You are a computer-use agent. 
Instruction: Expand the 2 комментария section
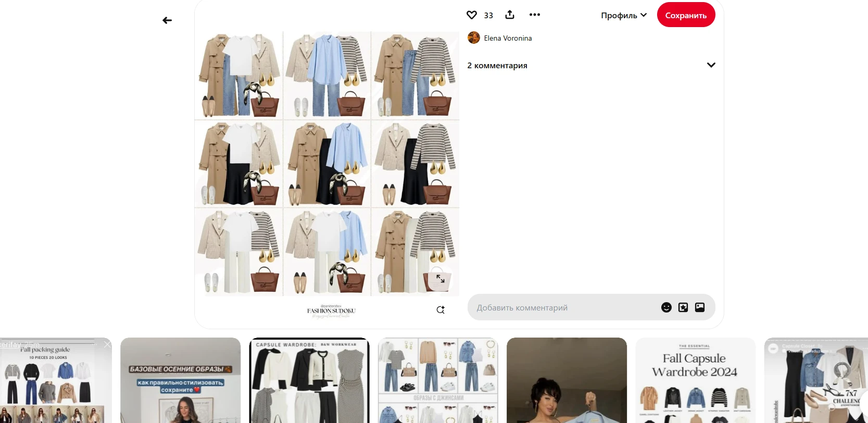711,65
